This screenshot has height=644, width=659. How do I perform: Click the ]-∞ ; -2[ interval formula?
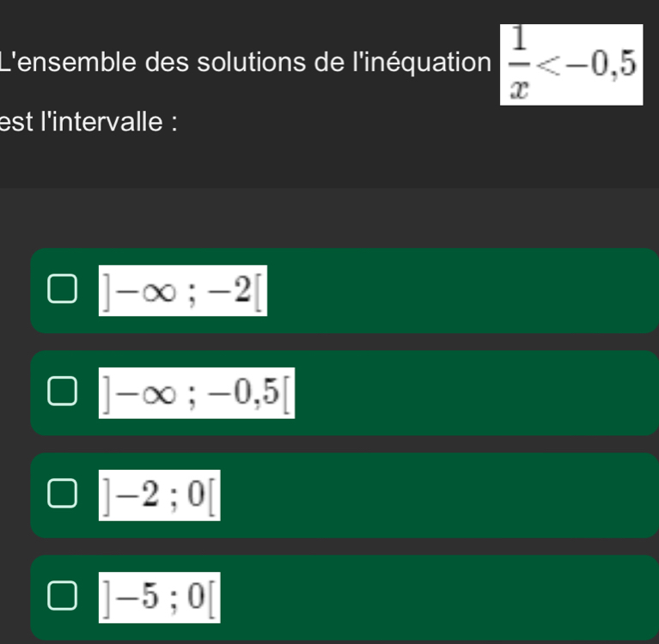click(x=182, y=291)
